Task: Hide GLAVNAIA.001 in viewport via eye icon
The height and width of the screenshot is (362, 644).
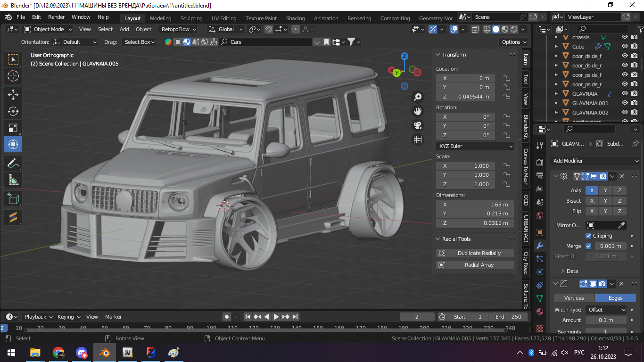Action: tap(625, 103)
